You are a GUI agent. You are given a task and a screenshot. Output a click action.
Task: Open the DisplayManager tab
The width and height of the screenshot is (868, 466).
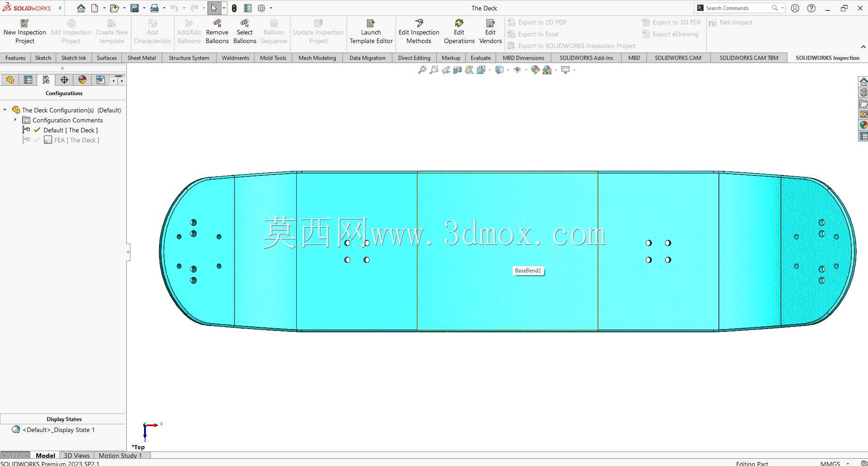82,80
